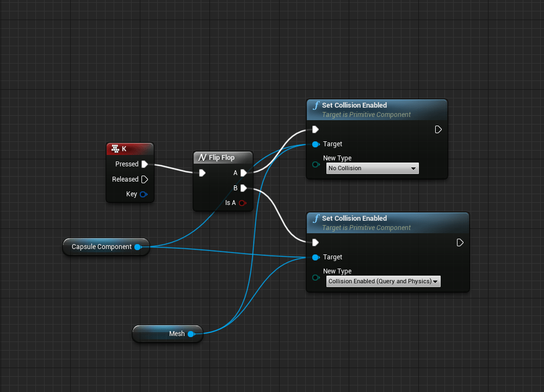The height and width of the screenshot is (392, 544).
Task: Click the Pressed execution output pin
Action: [x=144, y=164]
